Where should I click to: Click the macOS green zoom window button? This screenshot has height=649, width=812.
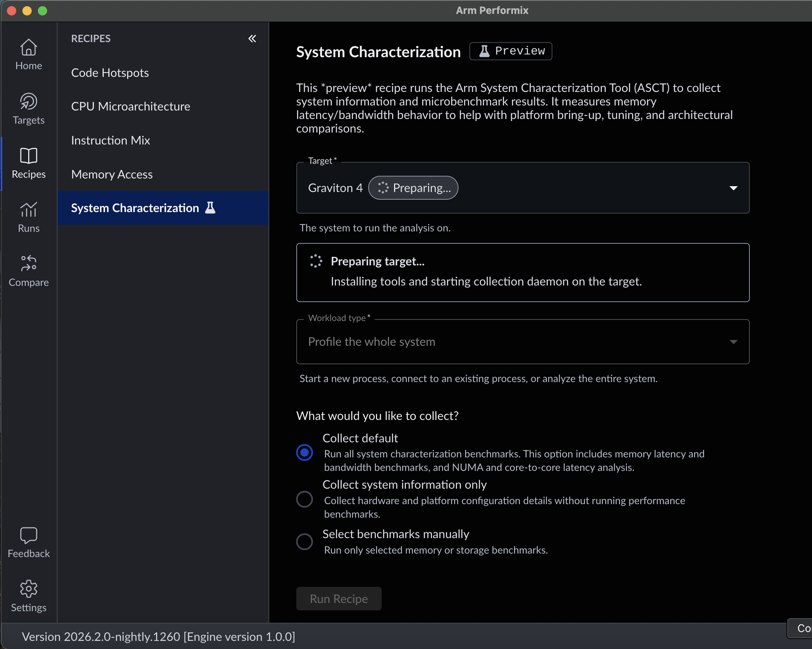pos(42,11)
